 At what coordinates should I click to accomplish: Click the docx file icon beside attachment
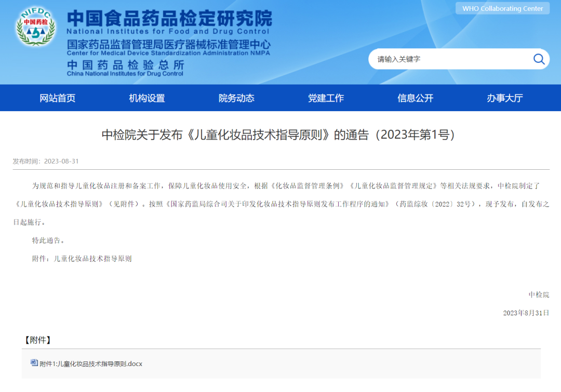34,363
